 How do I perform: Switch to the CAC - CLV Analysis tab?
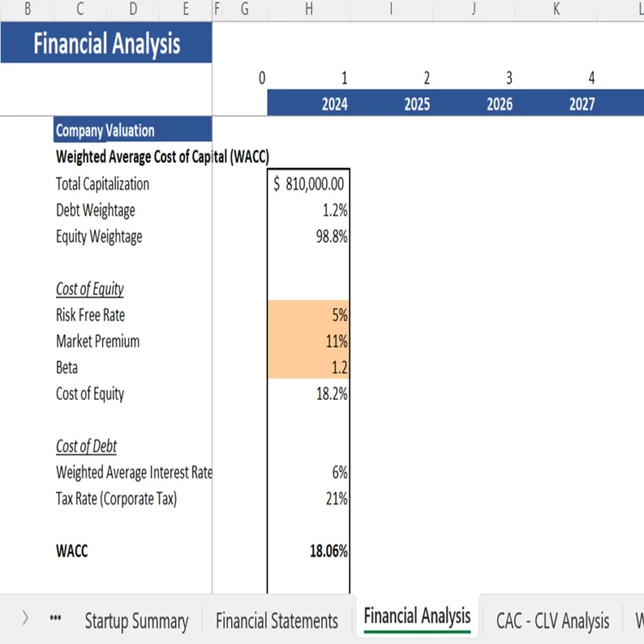(x=552, y=621)
